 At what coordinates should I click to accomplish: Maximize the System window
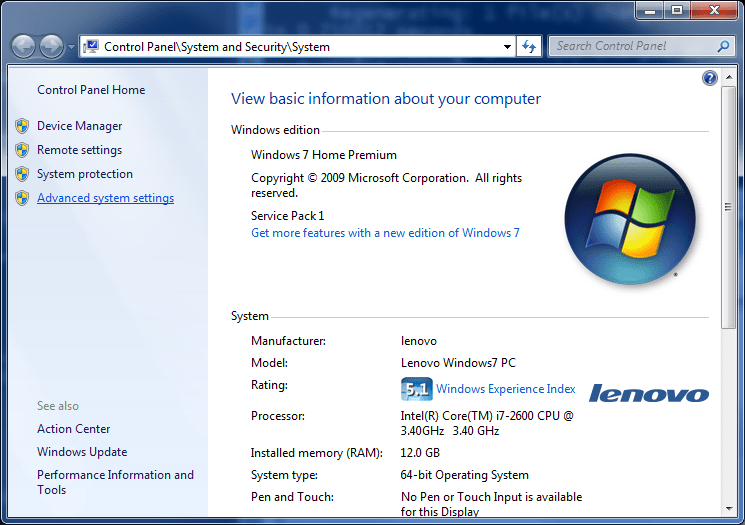pyautogui.click(x=677, y=10)
